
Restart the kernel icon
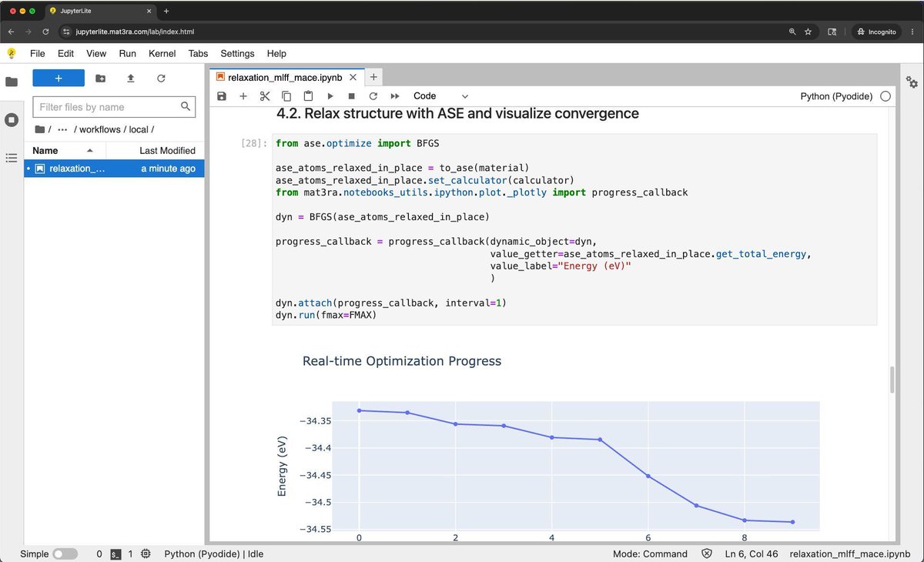pyautogui.click(x=373, y=96)
